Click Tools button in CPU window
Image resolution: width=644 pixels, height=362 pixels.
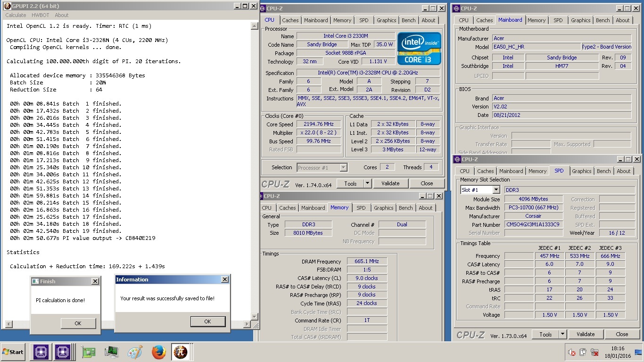tap(350, 183)
